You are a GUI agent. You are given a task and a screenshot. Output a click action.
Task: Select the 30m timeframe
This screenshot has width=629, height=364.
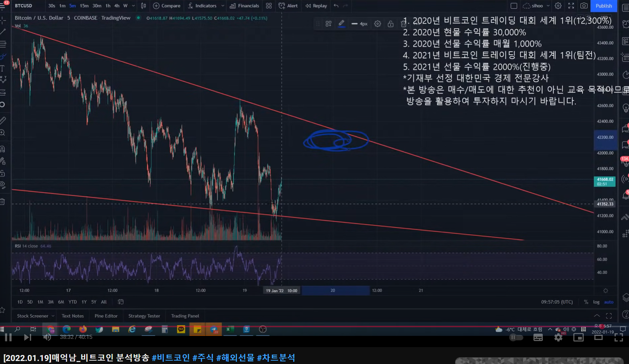coord(97,6)
